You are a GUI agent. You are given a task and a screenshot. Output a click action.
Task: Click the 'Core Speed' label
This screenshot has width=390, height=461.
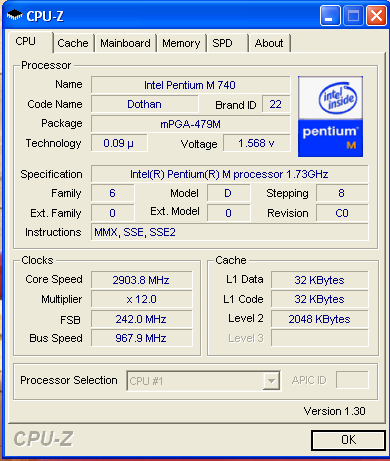(54, 279)
